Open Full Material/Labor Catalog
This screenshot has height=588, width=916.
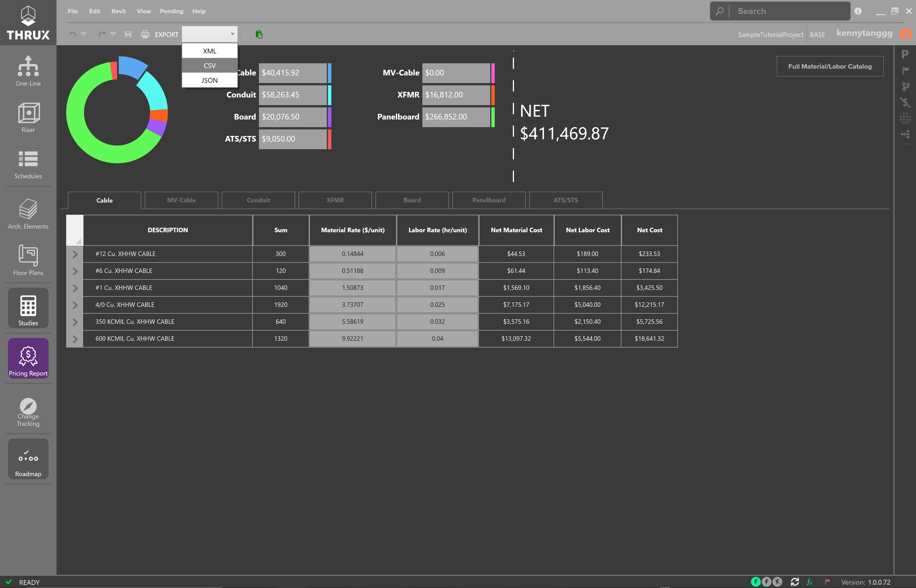coord(830,66)
